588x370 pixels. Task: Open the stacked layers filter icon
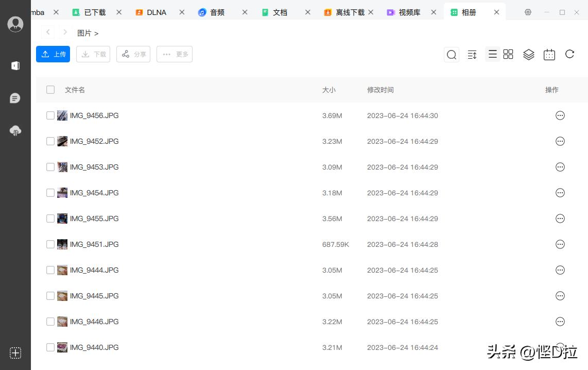[528, 54]
